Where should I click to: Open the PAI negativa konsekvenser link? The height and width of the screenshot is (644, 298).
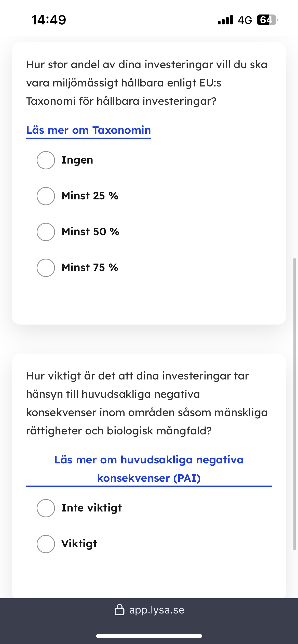pyautogui.click(x=149, y=469)
